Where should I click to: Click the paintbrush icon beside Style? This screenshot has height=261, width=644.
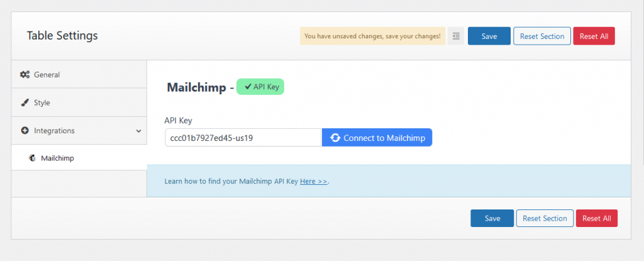point(25,103)
